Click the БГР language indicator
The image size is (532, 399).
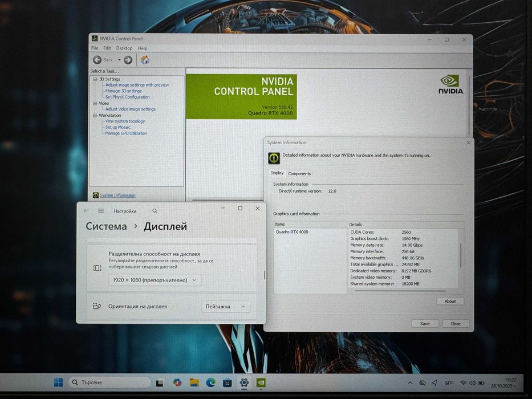click(449, 383)
